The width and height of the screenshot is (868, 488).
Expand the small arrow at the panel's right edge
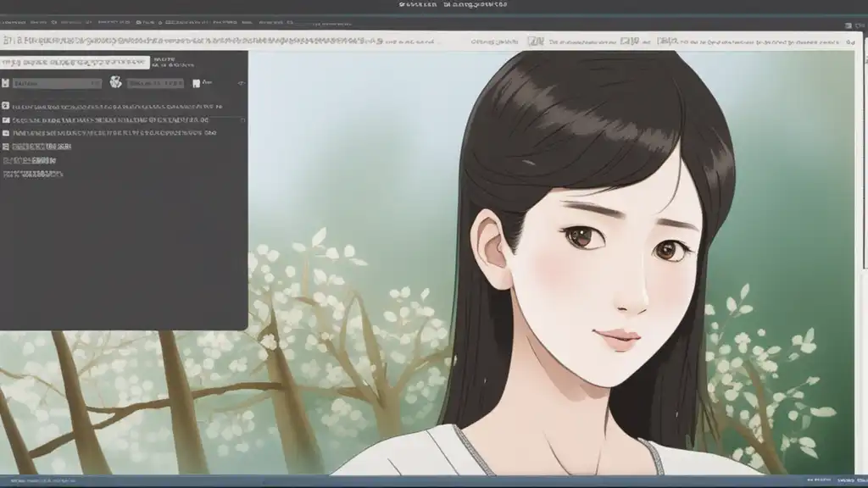click(x=241, y=83)
